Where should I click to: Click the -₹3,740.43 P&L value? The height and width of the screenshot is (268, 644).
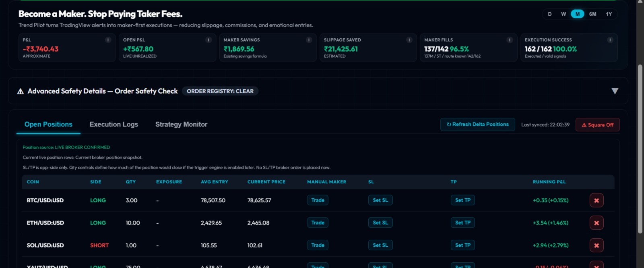point(41,49)
